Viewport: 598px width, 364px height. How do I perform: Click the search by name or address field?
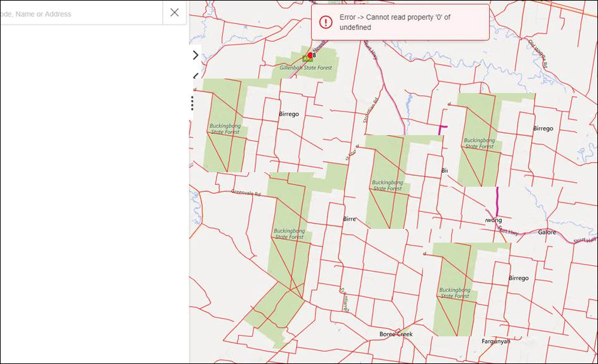point(79,13)
